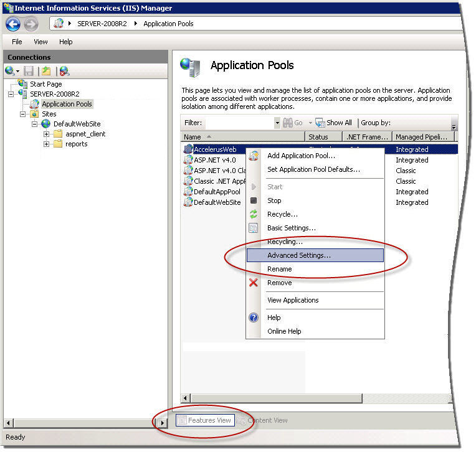Click the DefaultAppPool pool icon
The image size is (476, 452).
[188, 192]
